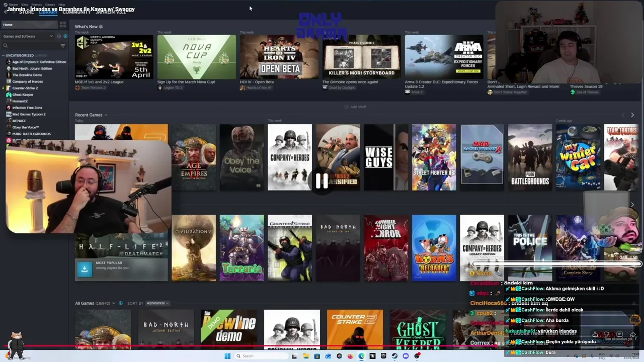Viewport: 644px width, 362px height.
Task: Click the video share arrow icon
Action: point(632,335)
